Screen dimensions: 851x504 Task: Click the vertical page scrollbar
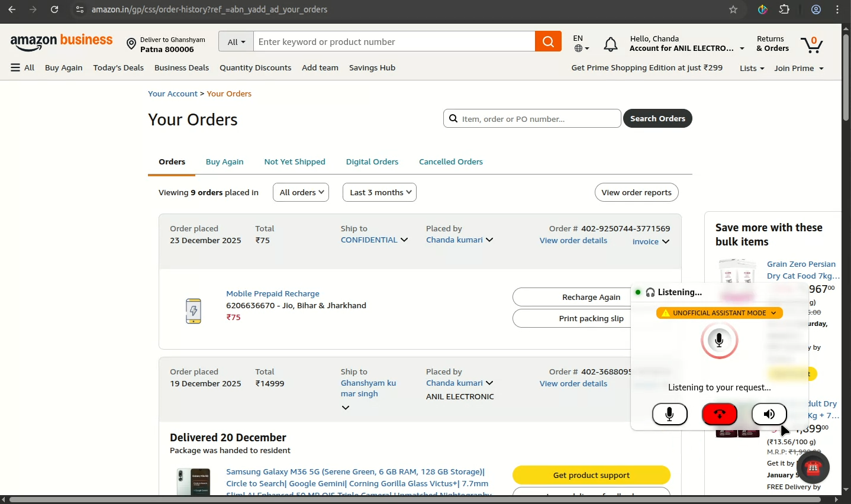847,77
